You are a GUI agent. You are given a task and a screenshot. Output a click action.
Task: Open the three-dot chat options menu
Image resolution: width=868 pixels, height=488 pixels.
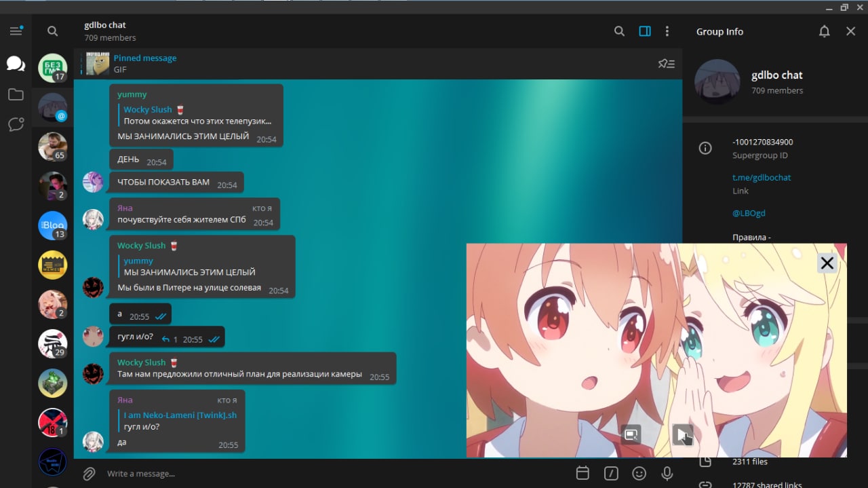click(667, 31)
